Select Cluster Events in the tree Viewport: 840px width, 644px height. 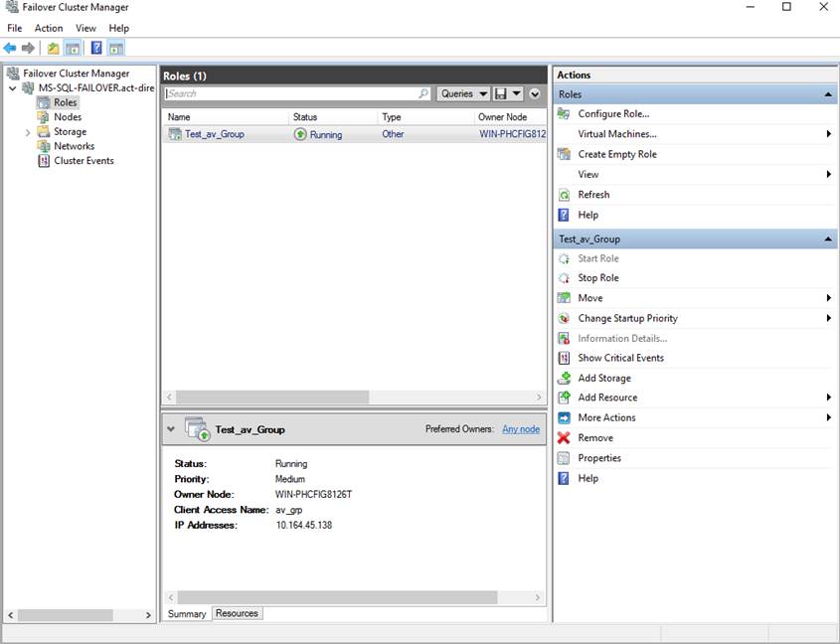[84, 161]
